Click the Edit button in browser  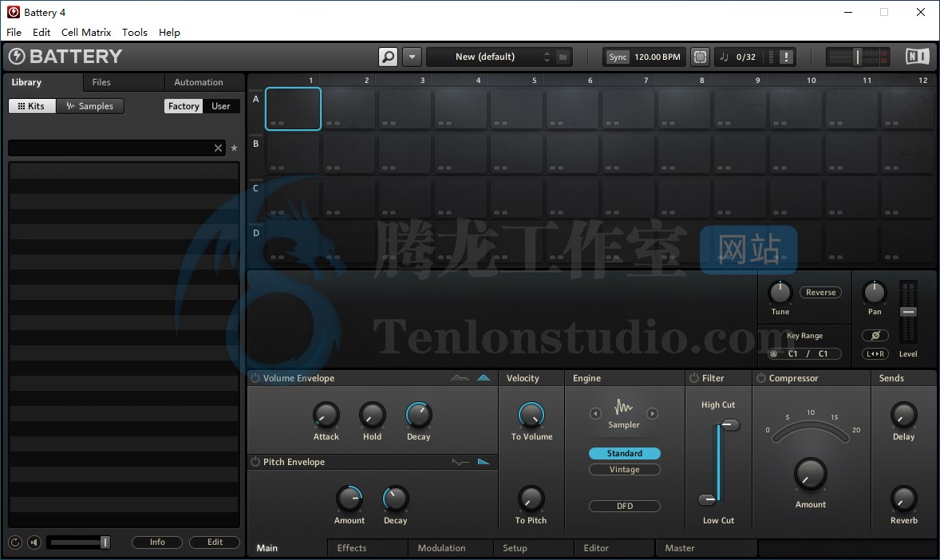215,542
